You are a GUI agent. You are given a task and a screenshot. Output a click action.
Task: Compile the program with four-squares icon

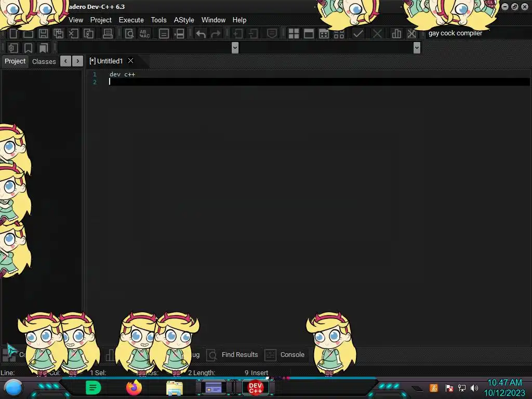click(294, 33)
